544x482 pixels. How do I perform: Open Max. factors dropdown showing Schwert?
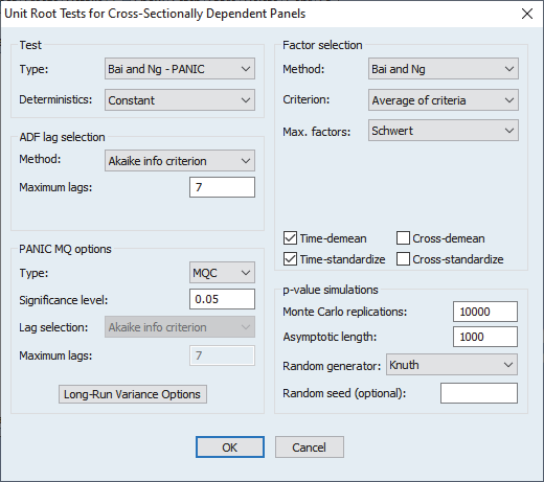point(443,130)
